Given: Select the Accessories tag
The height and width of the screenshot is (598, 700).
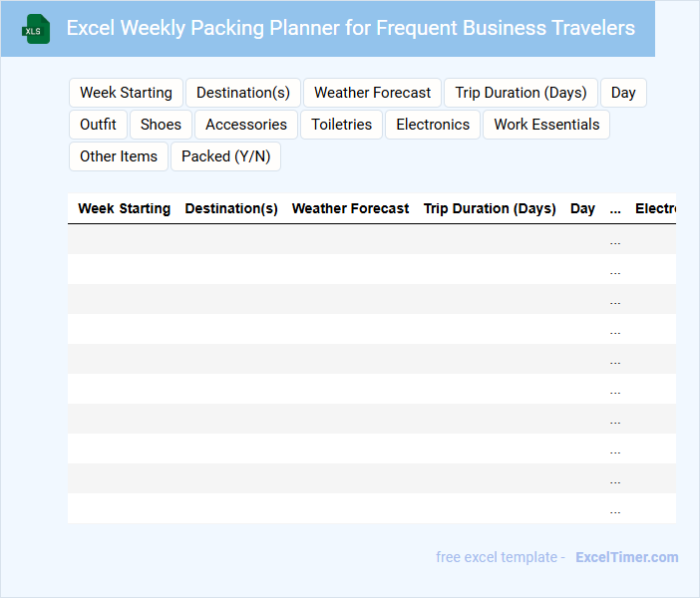Looking at the screenshot, I should (246, 125).
